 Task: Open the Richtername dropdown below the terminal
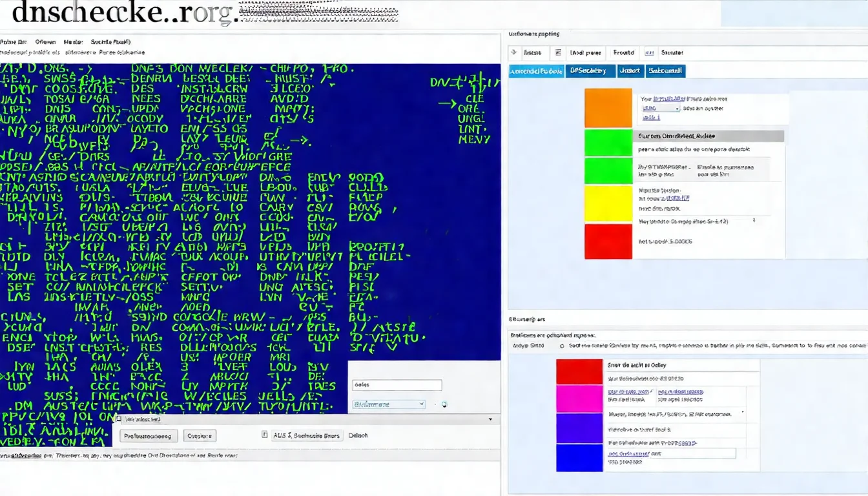tap(387, 404)
